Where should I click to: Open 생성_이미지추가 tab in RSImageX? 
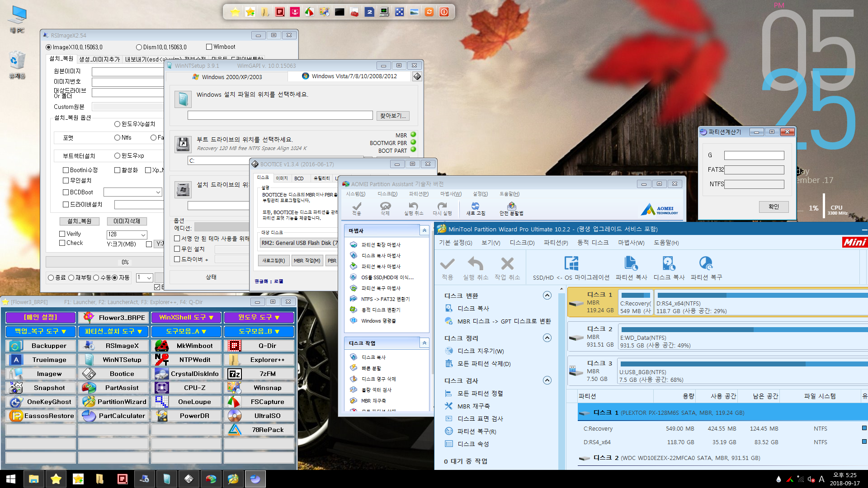click(99, 59)
